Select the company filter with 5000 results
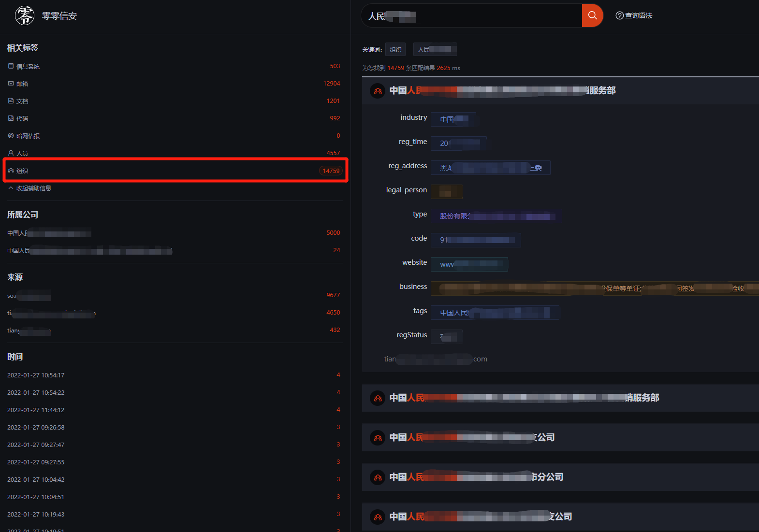The height and width of the screenshot is (532, 759). point(49,233)
